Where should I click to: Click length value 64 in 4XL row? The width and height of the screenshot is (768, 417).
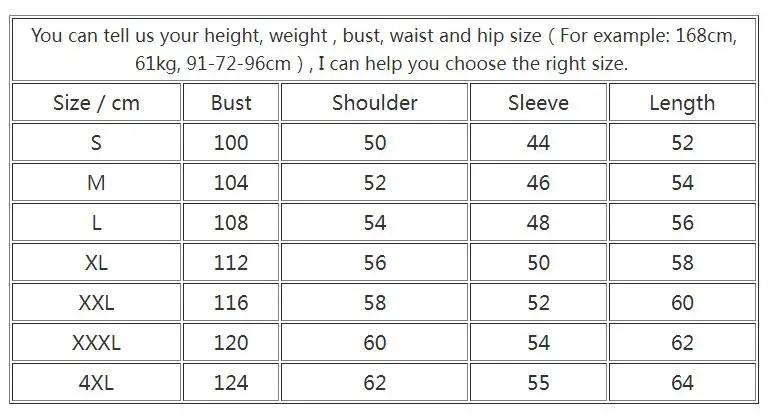682,383
